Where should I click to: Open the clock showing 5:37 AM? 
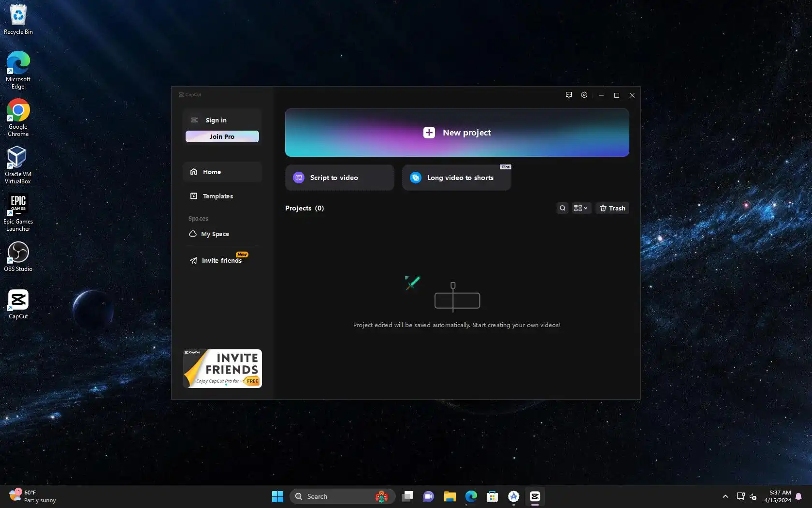click(x=778, y=496)
